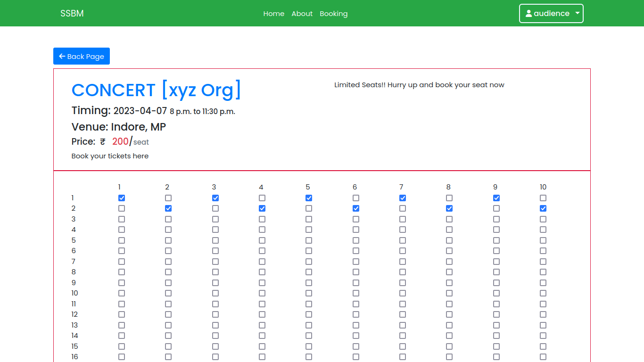The image size is (644, 362).
Task: Select seat row 7 column 3
Action: pyautogui.click(x=215, y=262)
